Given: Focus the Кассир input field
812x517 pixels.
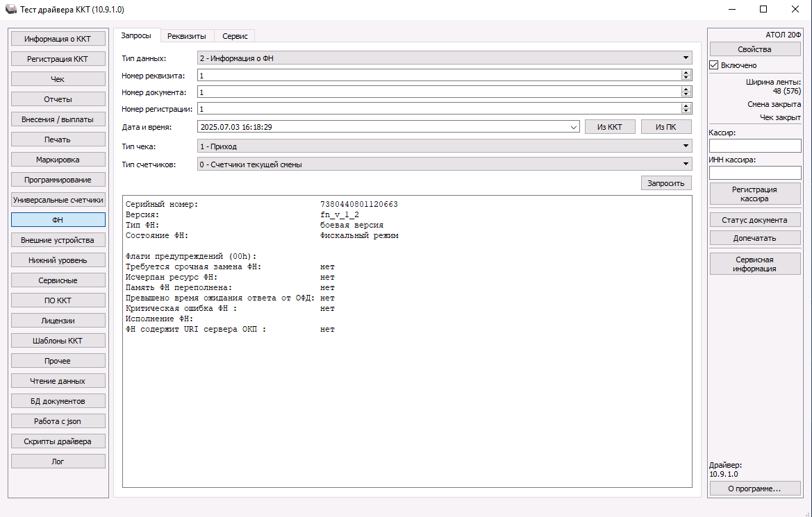Looking at the screenshot, I should 755,146.
